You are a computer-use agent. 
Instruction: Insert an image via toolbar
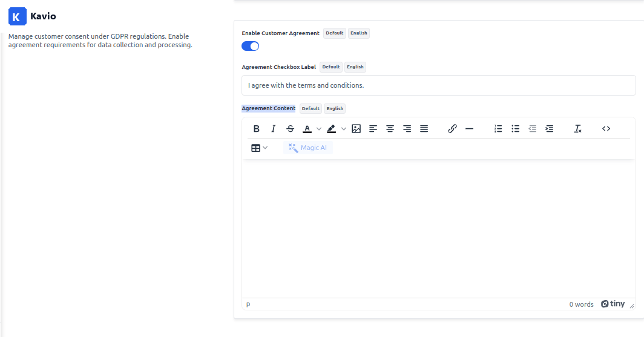356,129
